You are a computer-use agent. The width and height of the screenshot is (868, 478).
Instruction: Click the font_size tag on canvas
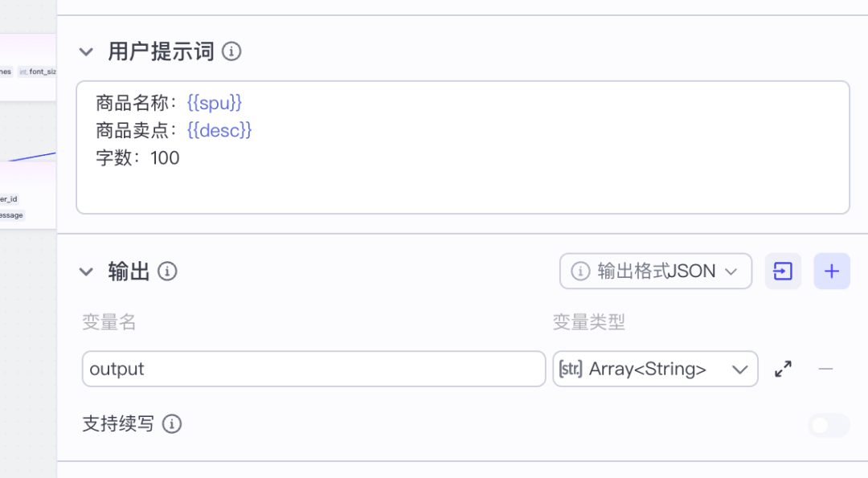[x=39, y=71]
